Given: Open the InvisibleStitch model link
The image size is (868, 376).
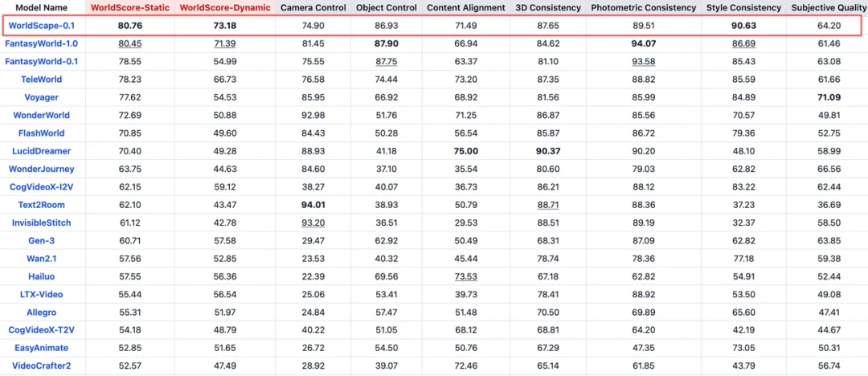Looking at the screenshot, I should [42, 223].
